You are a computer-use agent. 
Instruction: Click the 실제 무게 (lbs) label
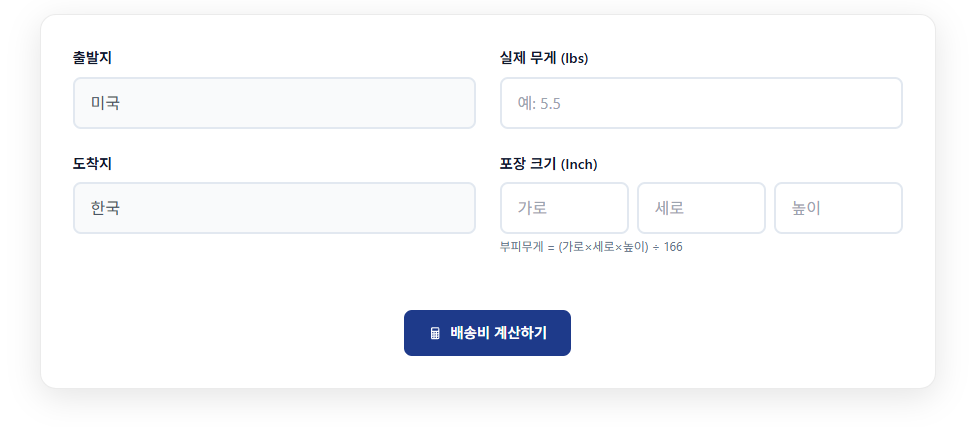(x=544, y=58)
